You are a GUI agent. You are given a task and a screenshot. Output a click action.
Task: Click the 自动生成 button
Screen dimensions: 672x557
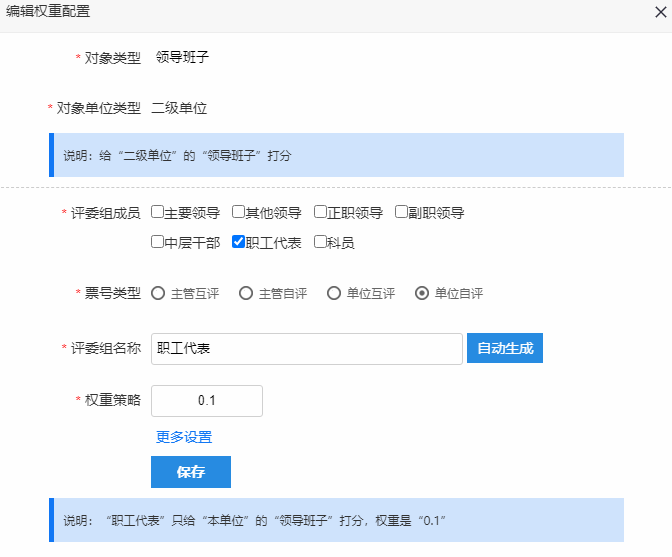pyautogui.click(x=505, y=348)
